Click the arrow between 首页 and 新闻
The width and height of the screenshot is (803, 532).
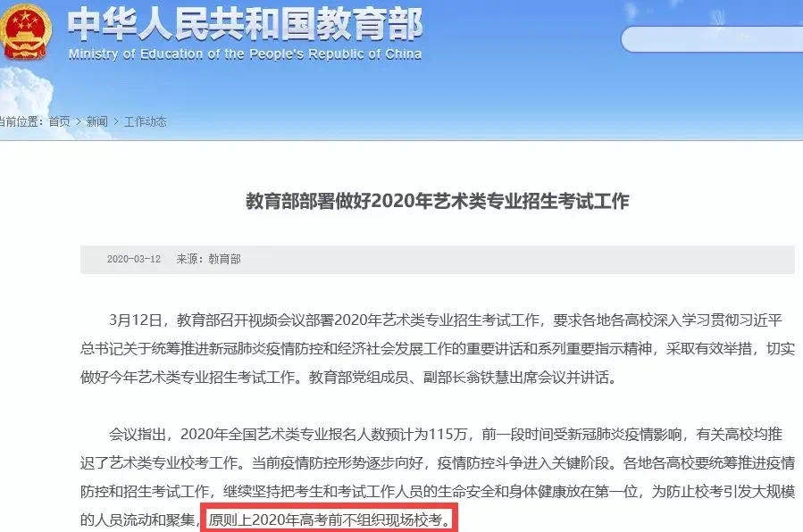click(x=79, y=121)
